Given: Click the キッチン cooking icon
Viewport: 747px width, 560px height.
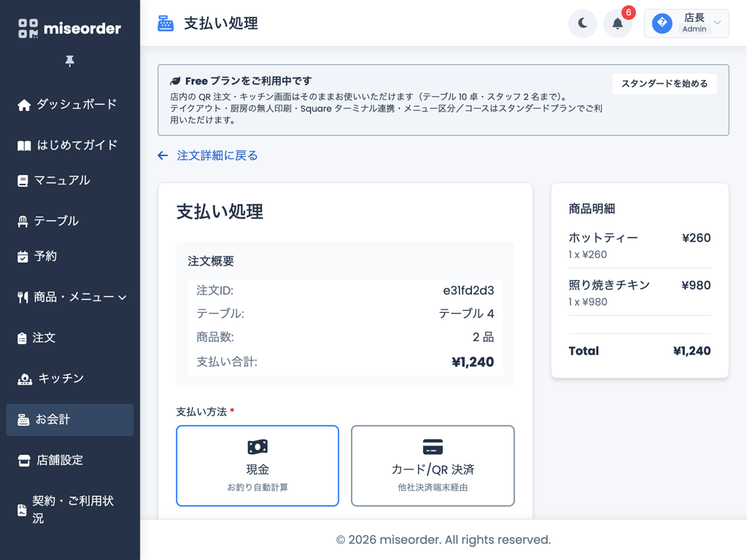Looking at the screenshot, I should (25, 379).
